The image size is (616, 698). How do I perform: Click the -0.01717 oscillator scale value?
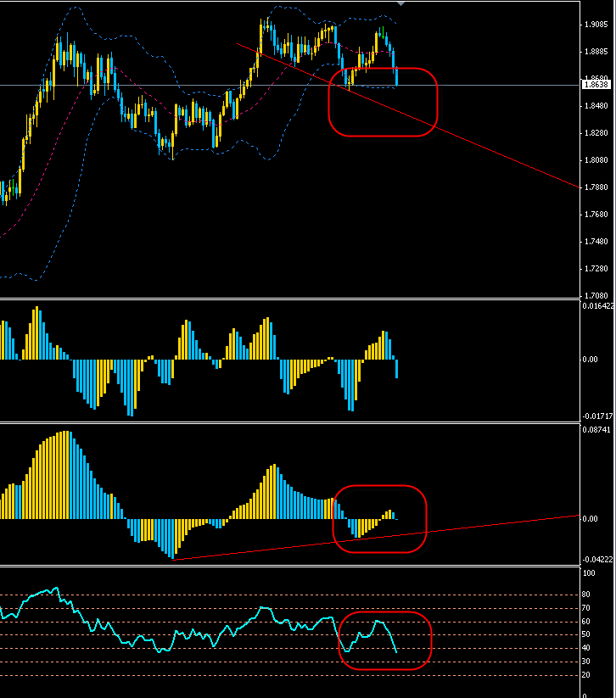[x=597, y=416]
